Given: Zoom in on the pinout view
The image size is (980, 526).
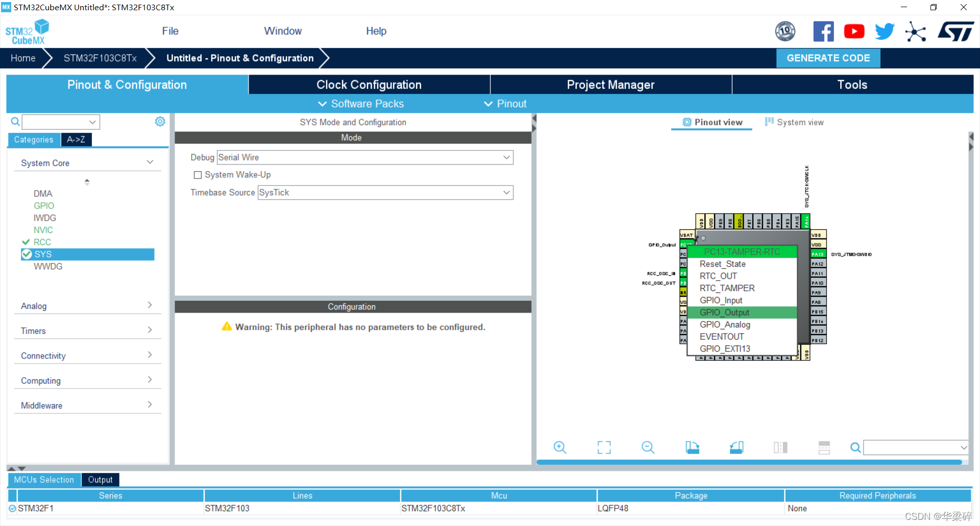Looking at the screenshot, I should tap(560, 448).
